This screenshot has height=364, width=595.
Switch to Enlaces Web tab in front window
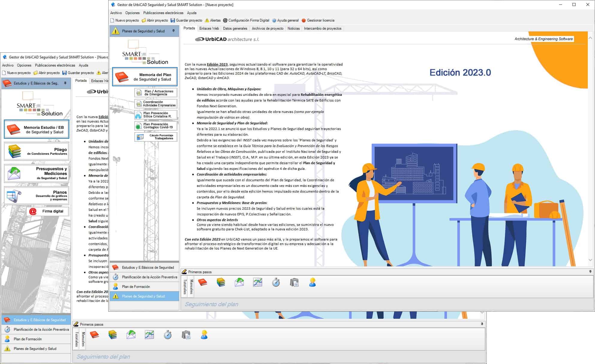click(209, 28)
